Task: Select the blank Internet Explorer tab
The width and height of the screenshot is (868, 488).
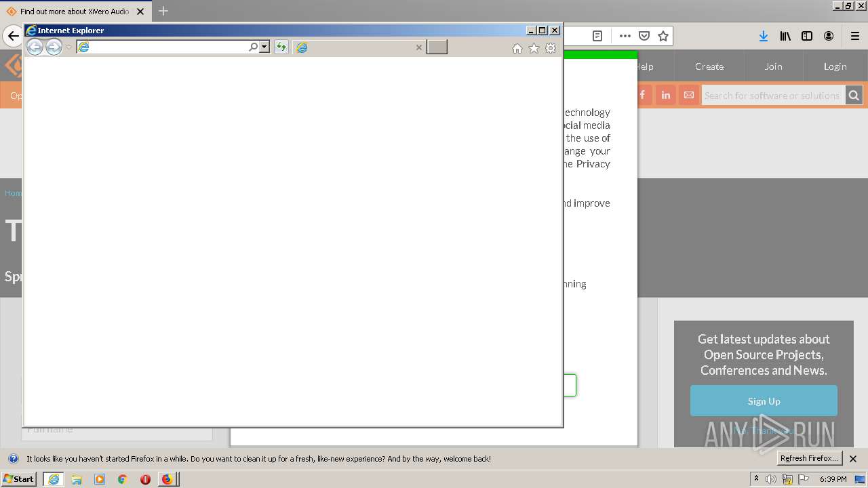Action: point(359,47)
